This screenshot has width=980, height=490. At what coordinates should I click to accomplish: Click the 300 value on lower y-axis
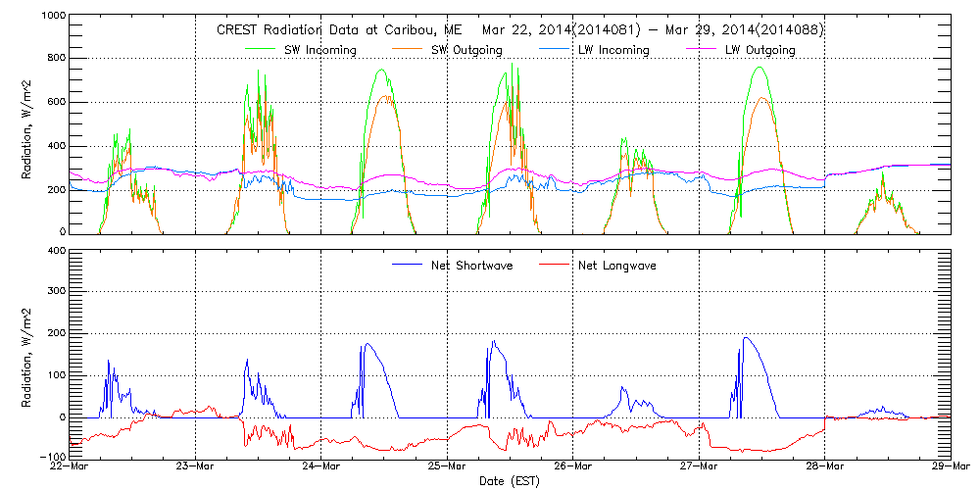click(56, 292)
